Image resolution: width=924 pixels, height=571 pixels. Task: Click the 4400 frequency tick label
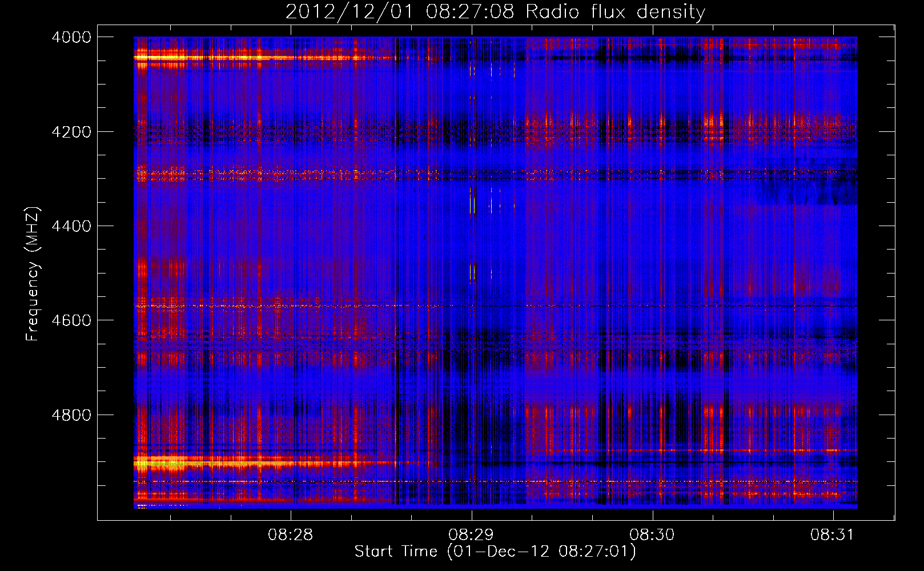pos(71,226)
